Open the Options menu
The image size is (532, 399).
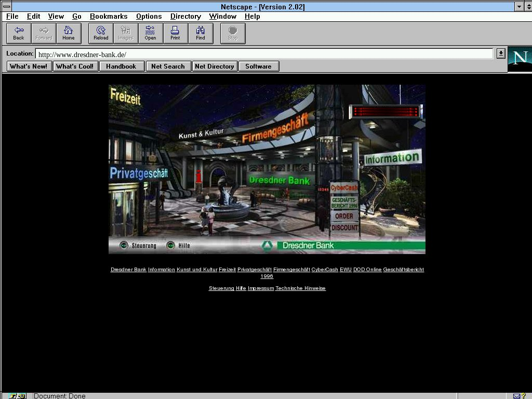coord(149,17)
